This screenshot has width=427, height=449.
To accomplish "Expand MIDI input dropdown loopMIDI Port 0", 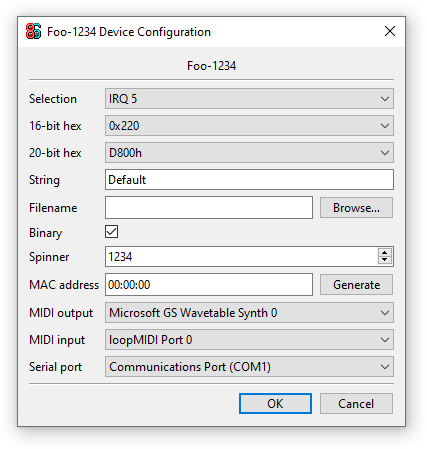I will click(249, 340).
